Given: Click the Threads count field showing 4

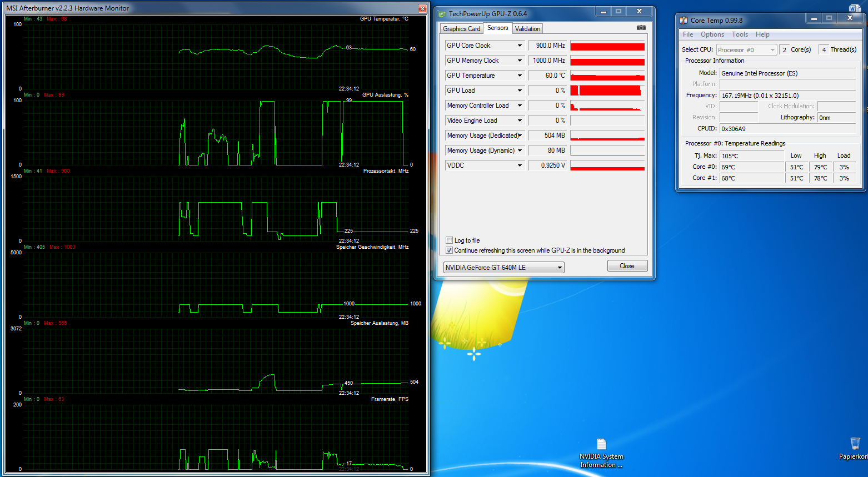Looking at the screenshot, I should [x=824, y=50].
